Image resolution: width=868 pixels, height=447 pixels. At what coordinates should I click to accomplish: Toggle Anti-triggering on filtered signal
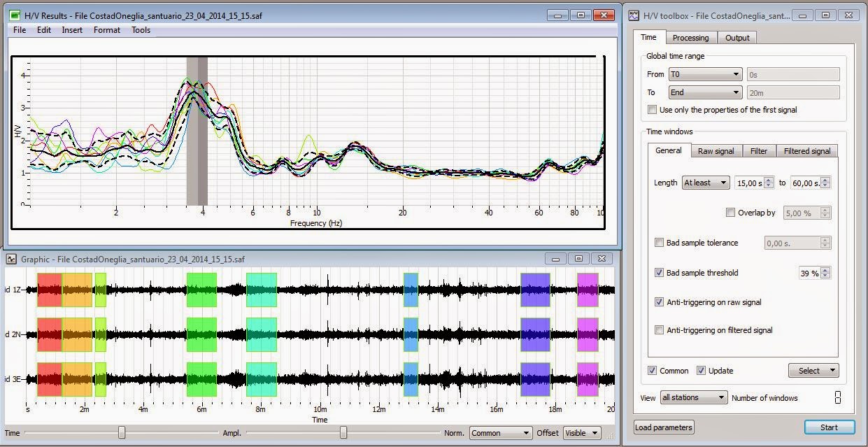(659, 330)
